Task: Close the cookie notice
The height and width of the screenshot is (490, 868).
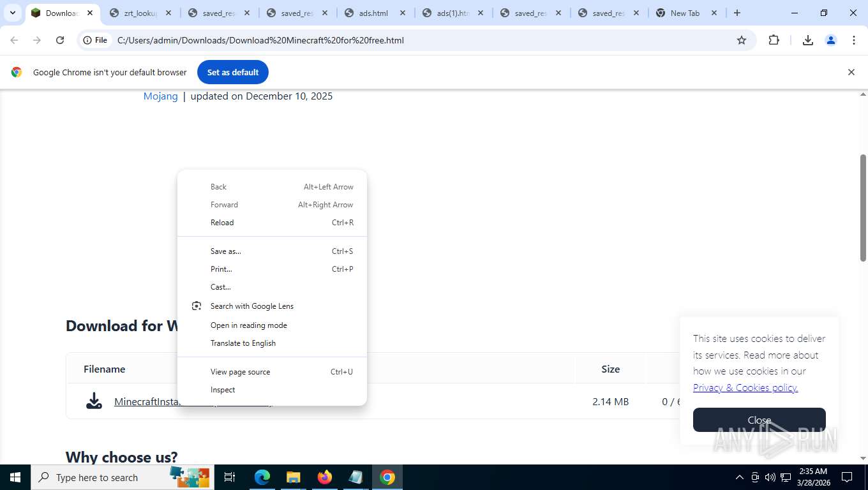Action: (x=759, y=420)
